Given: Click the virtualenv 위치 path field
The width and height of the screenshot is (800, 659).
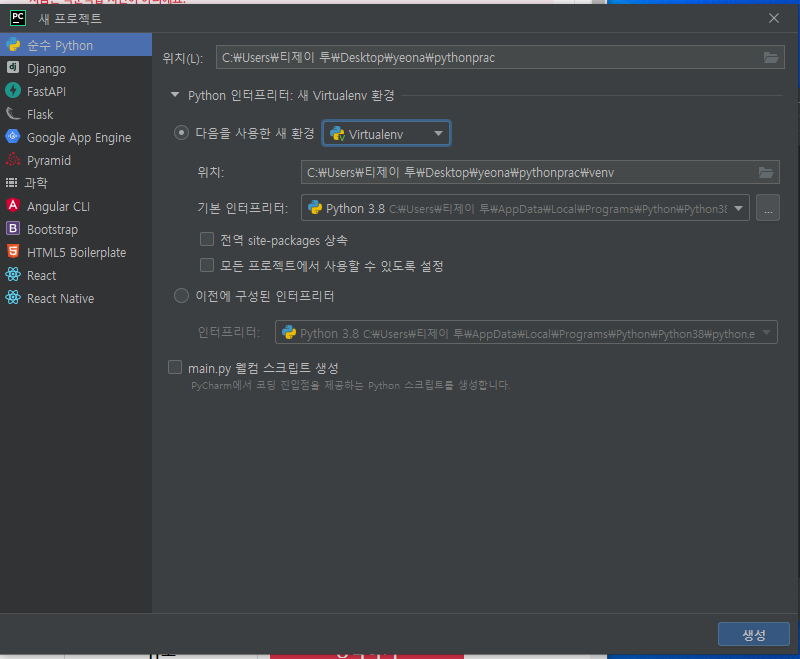Looking at the screenshot, I should (x=540, y=172).
